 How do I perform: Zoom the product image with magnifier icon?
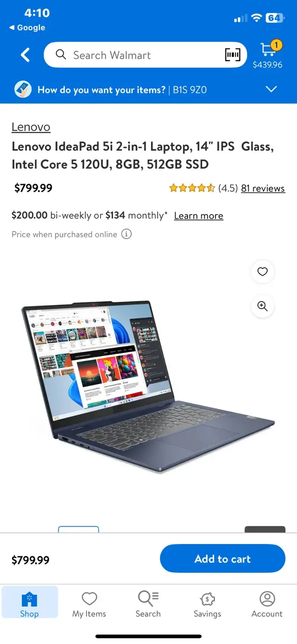[263, 306]
